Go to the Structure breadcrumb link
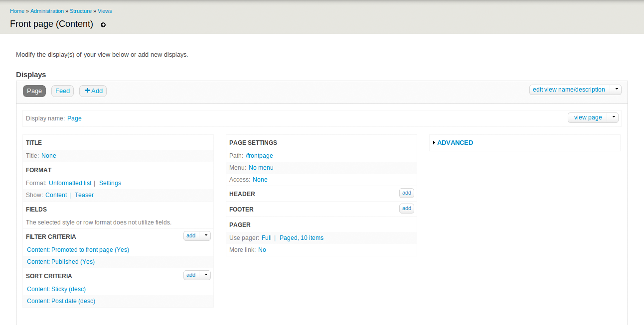The height and width of the screenshot is (325, 644). [x=81, y=11]
